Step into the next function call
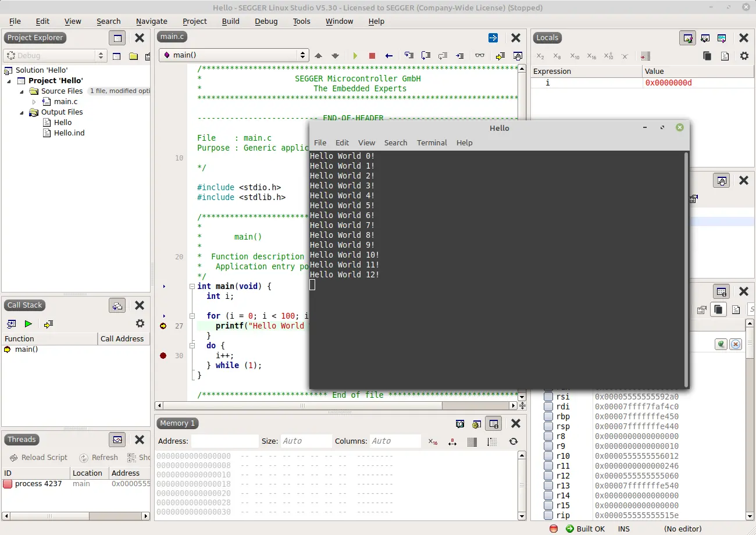Image resolution: width=756 pixels, height=535 pixels. point(409,55)
